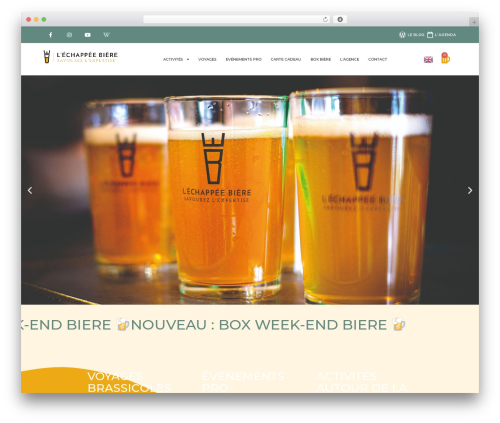Image resolution: width=500 pixels, height=423 pixels.
Task: Select Carte Cadeau menu item
Action: click(286, 59)
